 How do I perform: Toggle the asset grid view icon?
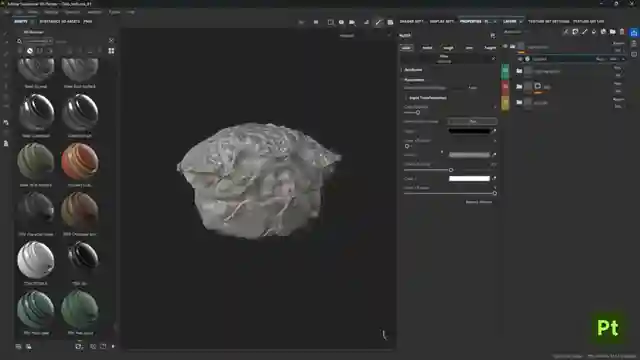(x=111, y=51)
